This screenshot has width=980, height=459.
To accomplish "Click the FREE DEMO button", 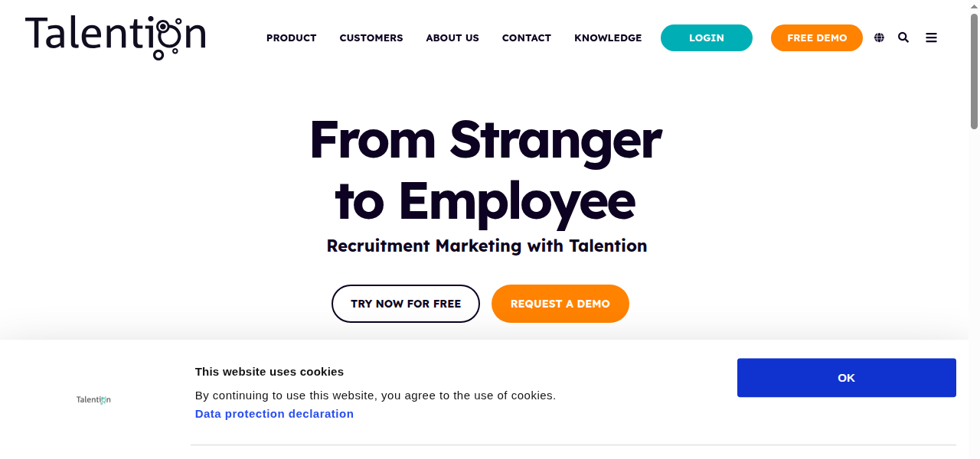I will coord(816,37).
